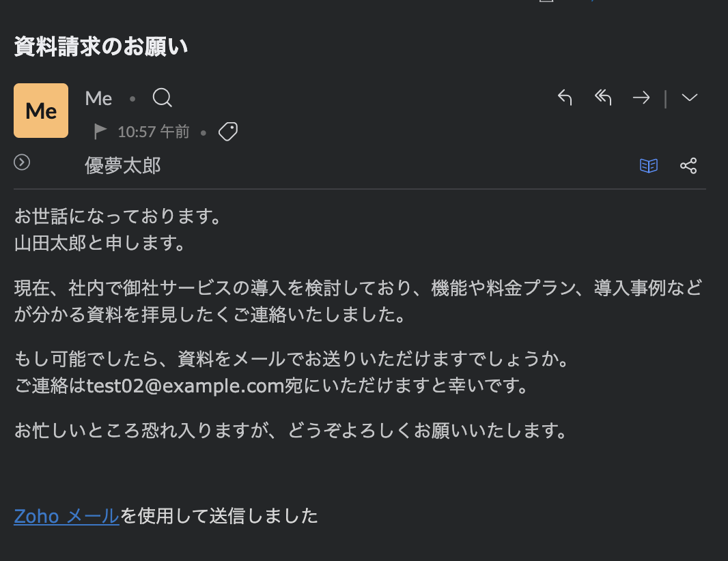The width and height of the screenshot is (728, 561).
Task: Reply to this email with the single-arrow icon
Action: 565,98
